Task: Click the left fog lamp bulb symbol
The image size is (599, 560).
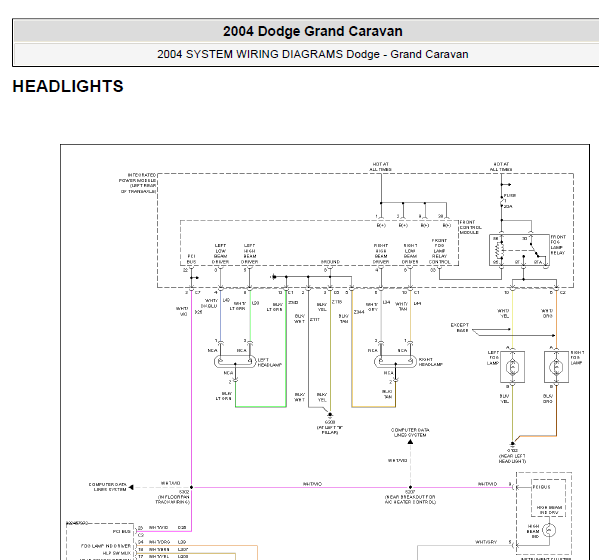Action: (x=512, y=367)
